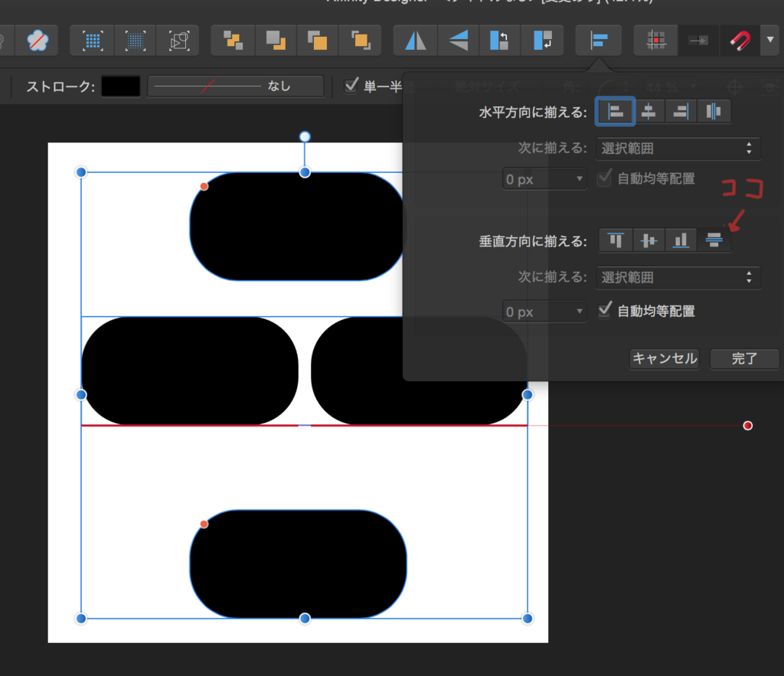Click top shape's orange corner radius handle

204,187
